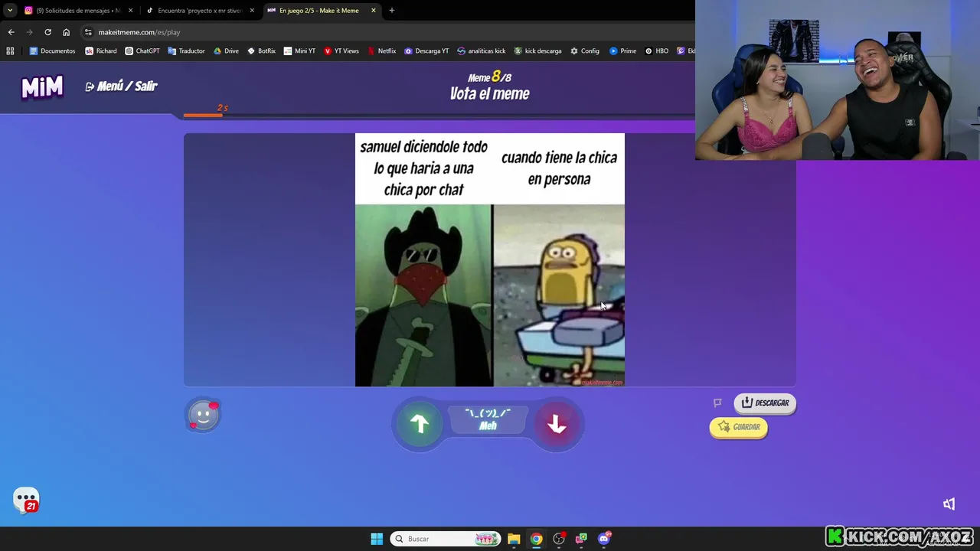
Task: Open kick descarga bookmark
Action: 537,51
